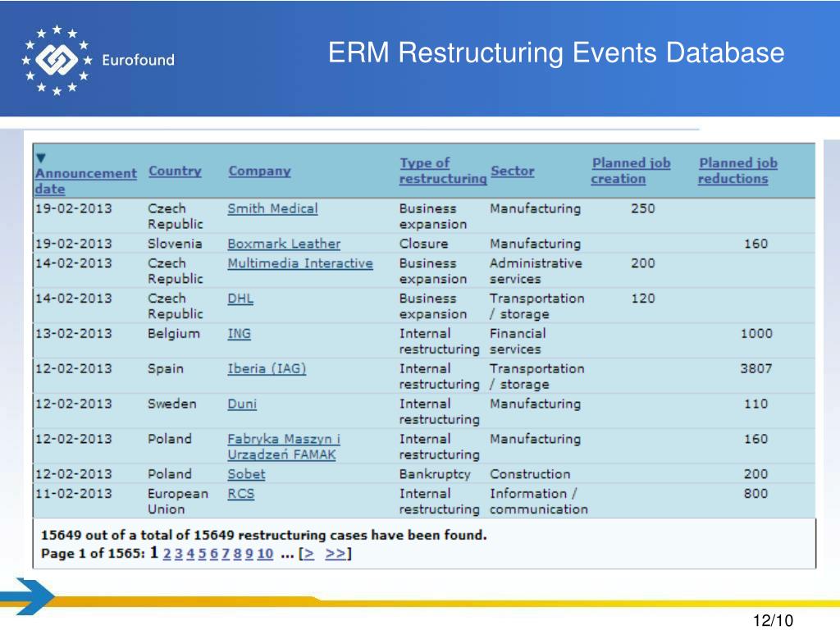The image size is (840, 630).
Task: Open the Multimedia Interactive company link
Action: pyautogui.click(x=300, y=263)
